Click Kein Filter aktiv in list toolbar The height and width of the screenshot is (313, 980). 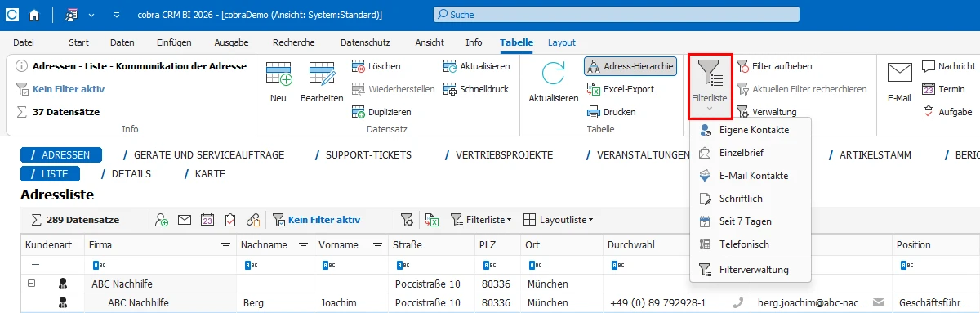tap(316, 220)
